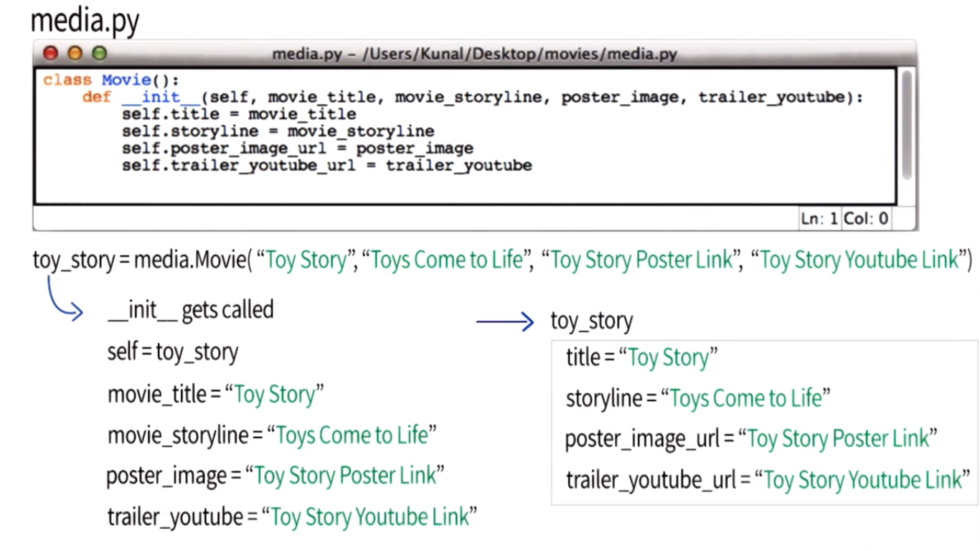Close the media.py editor window
The width and height of the screenshot is (980, 551).
click(x=50, y=53)
